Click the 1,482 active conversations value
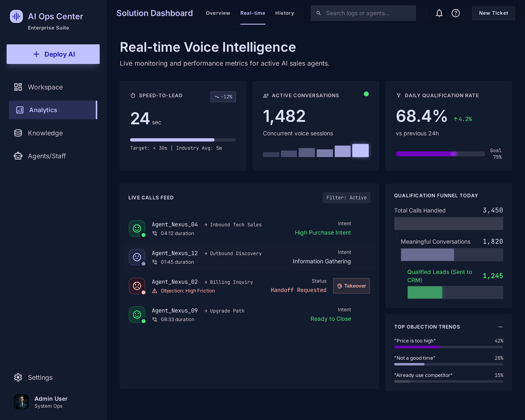This screenshot has height=420, width=525. pos(284,116)
